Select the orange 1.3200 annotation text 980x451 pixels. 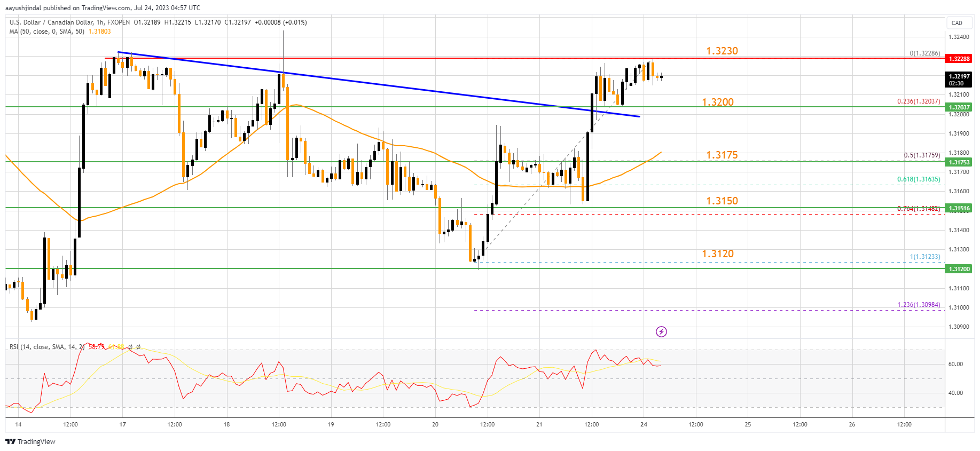point(718,102)
